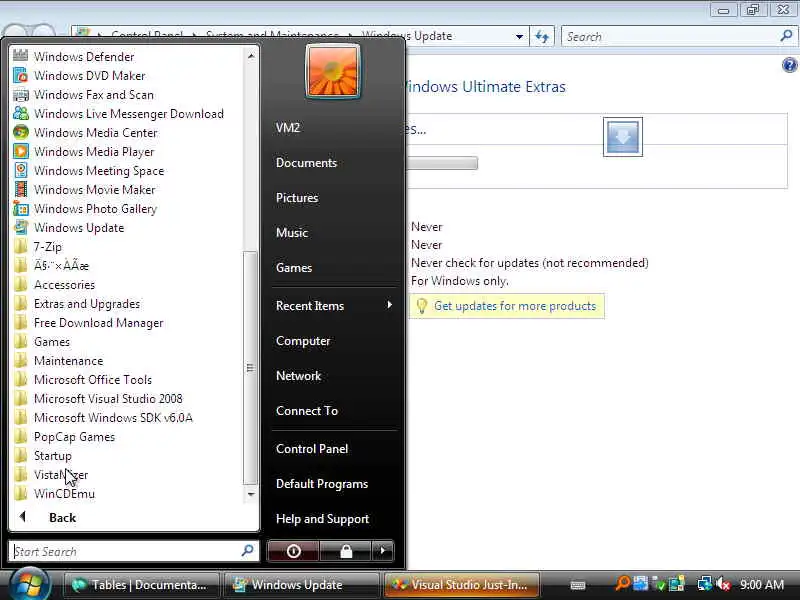Expand the Startup folder
800x600 pixels.
43,456
